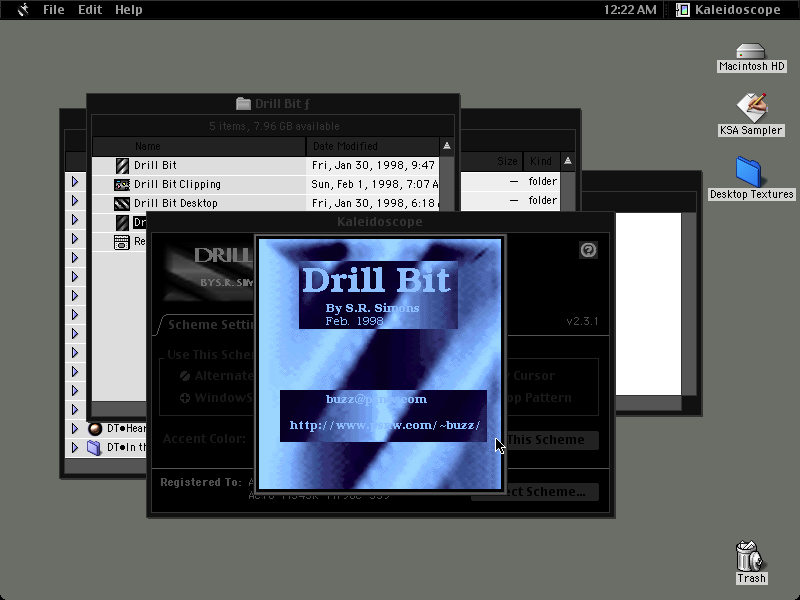Open the File menu
The image size is (800, 600).
coord(54,10)
